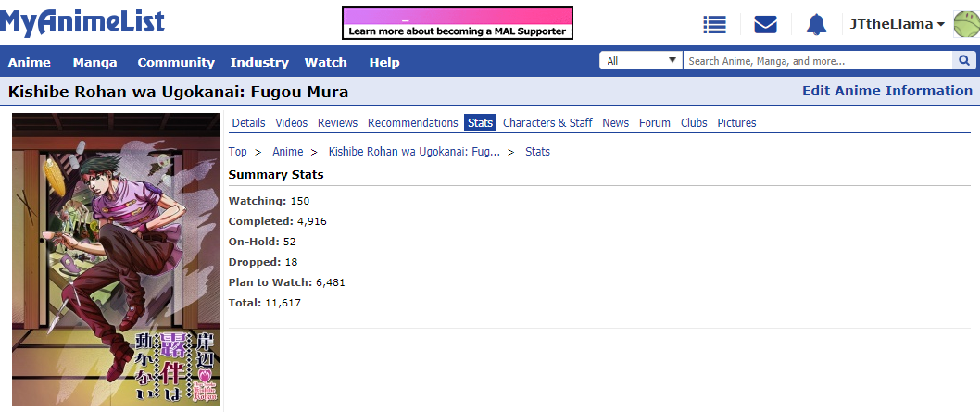Open the Watch menu
This screenshot has width=980, height=412.
pyautogui.click(x=326, y=62)
